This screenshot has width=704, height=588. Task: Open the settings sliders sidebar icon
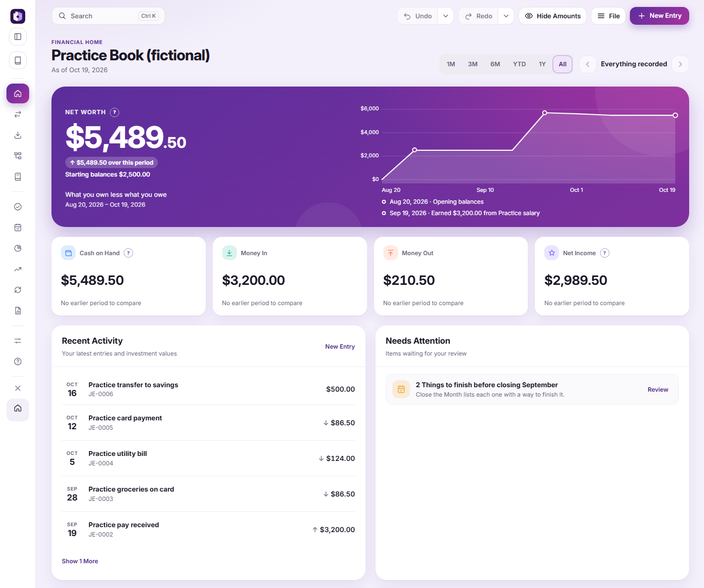(18, 341)
